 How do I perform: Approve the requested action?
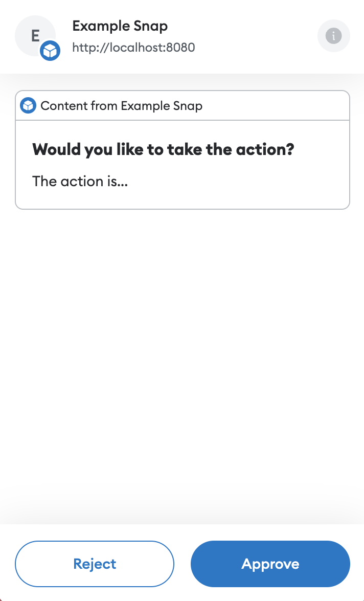point(270,564)
